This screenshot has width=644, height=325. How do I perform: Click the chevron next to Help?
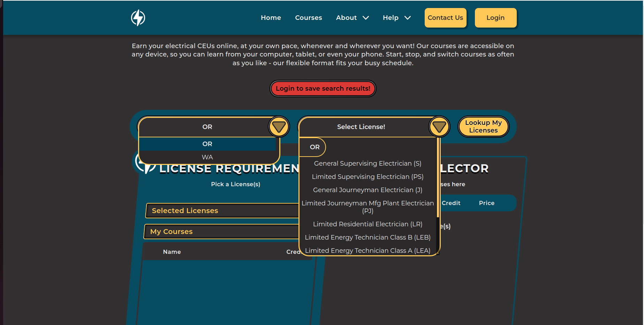click(x=407, y=18)
